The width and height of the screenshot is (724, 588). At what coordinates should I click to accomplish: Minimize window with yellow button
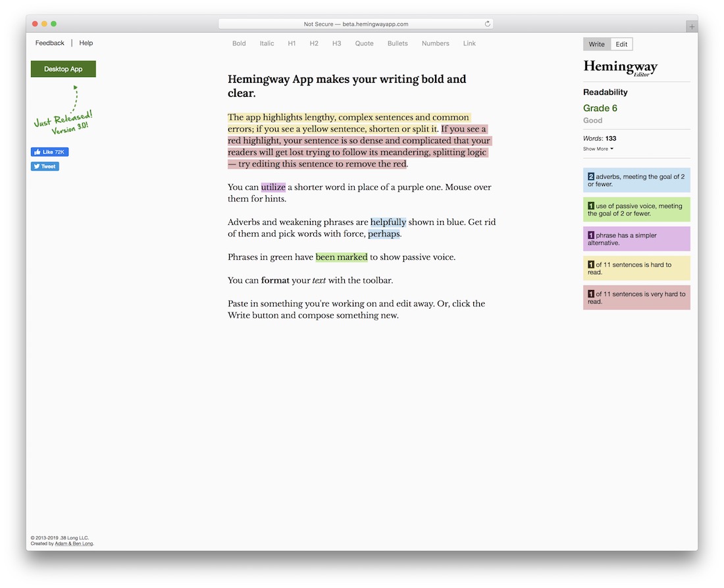click(x=44, y=24)
